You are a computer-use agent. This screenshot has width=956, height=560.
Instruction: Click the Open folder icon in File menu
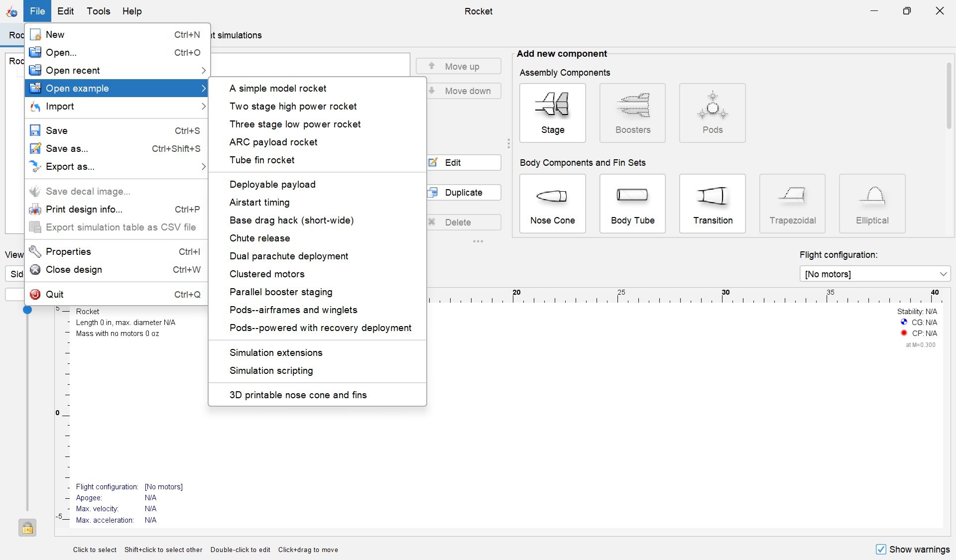(35, 52)
